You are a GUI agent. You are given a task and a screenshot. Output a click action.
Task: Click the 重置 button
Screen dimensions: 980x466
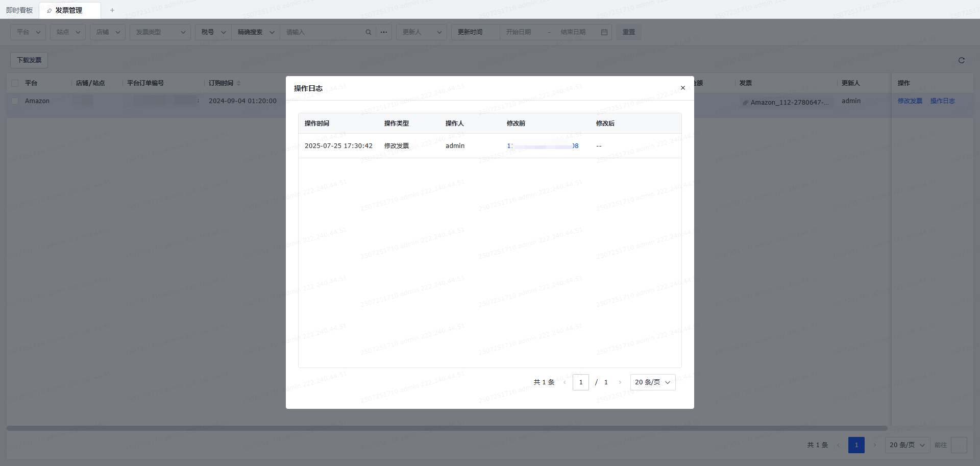[629, 32]
